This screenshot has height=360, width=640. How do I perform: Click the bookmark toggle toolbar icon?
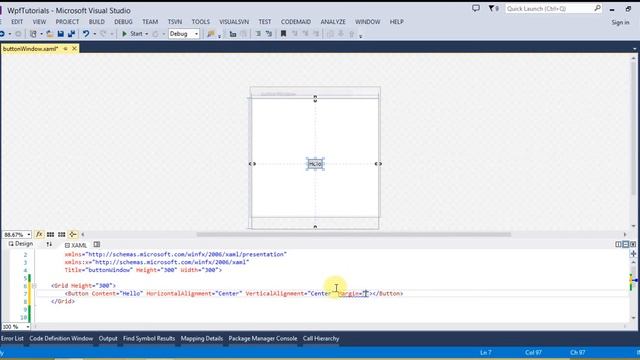point(283,34)
